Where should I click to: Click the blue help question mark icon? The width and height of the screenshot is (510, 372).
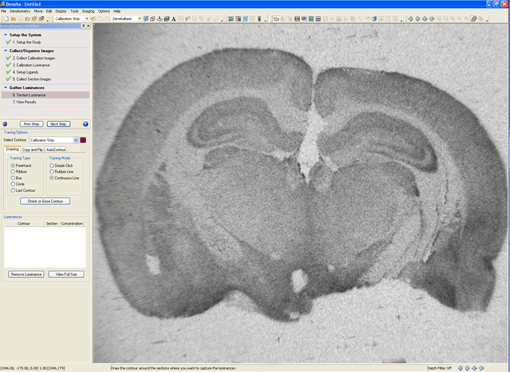tap(86, 124)
